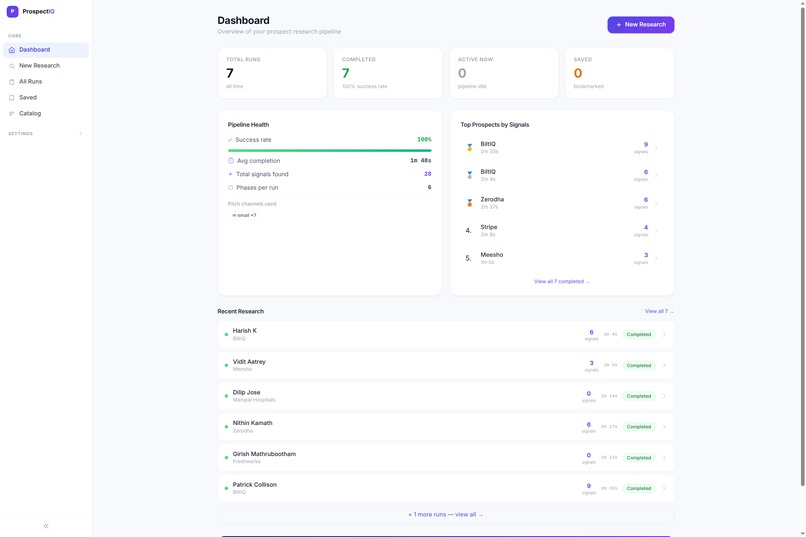Image resolution: width=806 pixels, height=537 pixels.
Task: Open the Total Runs stat card
Action: [272, 73]
